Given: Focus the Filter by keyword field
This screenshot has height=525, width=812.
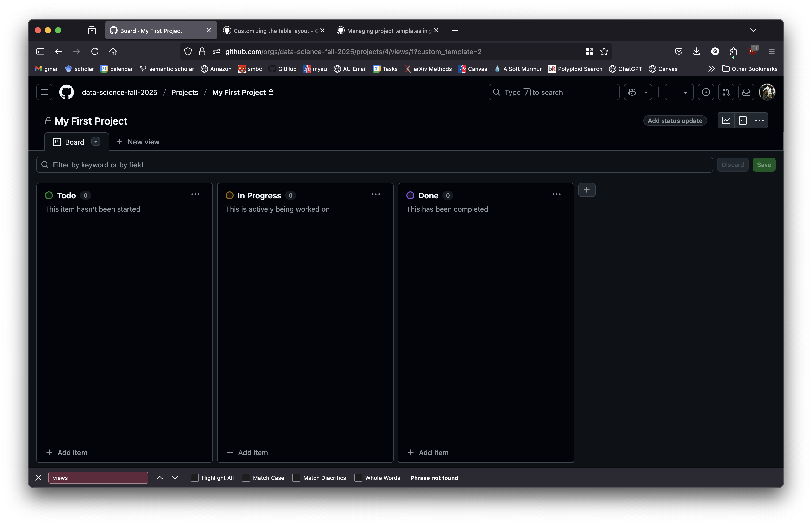Looking at the screenshot, I should (x=374, y=165).
